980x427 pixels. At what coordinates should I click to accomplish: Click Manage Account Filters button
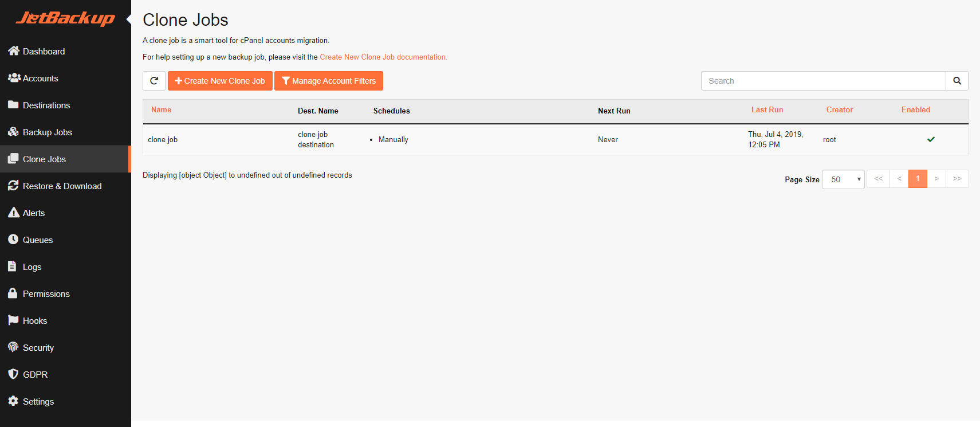point(329,81)
